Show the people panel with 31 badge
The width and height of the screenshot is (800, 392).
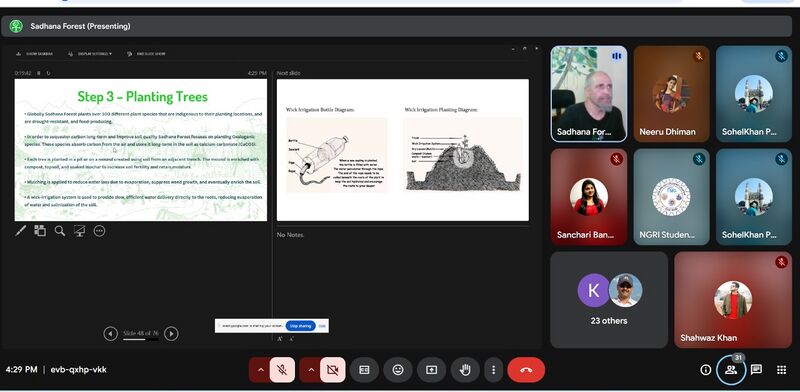coord(731,370)
